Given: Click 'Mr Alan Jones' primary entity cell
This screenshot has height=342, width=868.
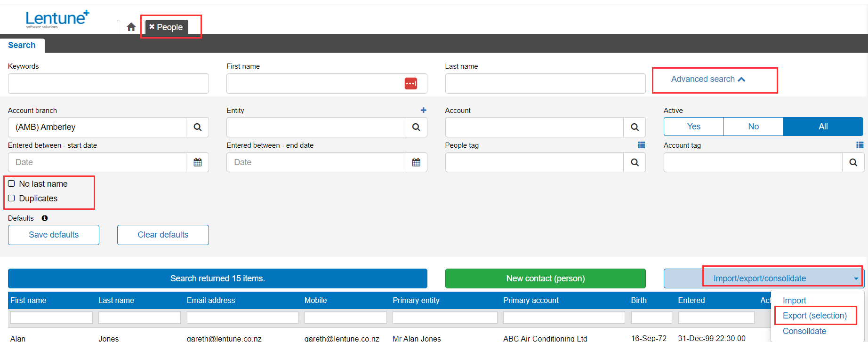Looking at the screenshot, I should (x=417, y=338).
